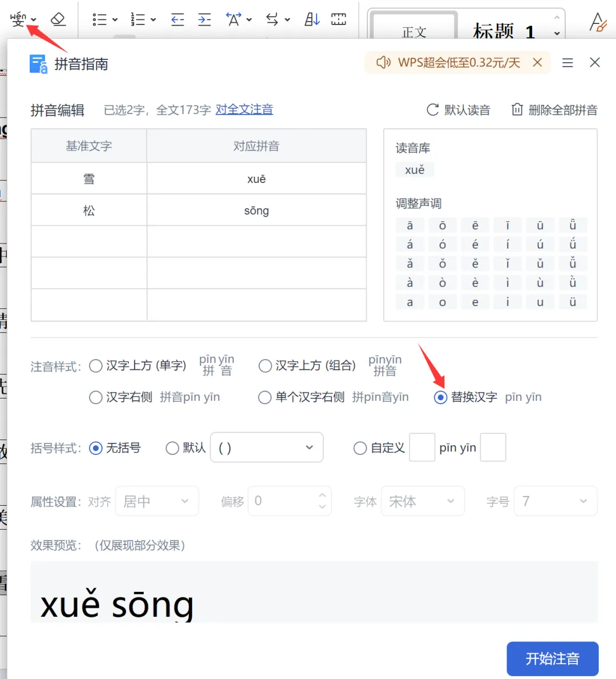Click the pinyin guide toolbar icon

(18, 19)
